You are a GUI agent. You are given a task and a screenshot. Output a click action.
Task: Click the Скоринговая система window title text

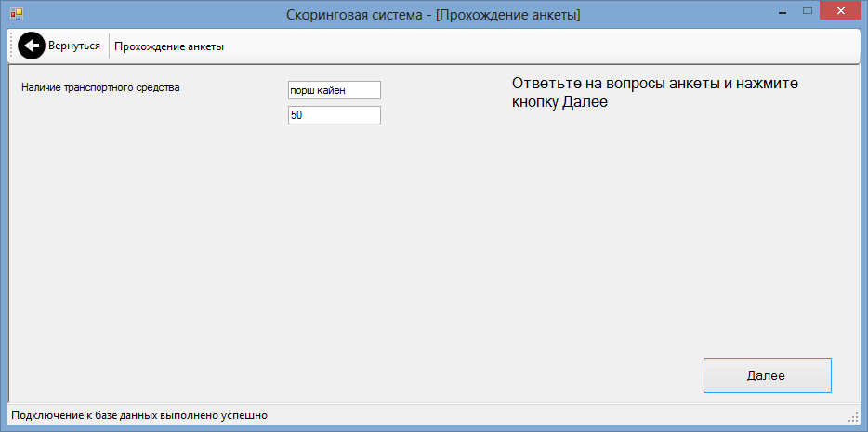tap(433, 14)
